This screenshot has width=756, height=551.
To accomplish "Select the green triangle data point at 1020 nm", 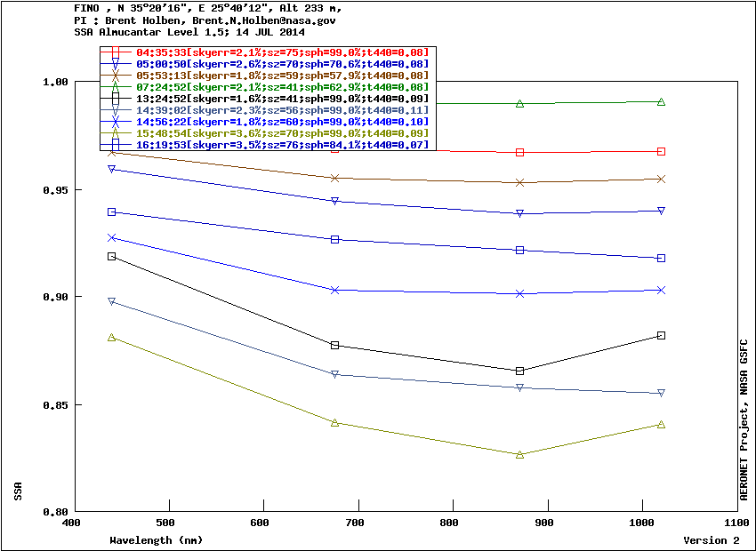I will (x=661, y=102).
